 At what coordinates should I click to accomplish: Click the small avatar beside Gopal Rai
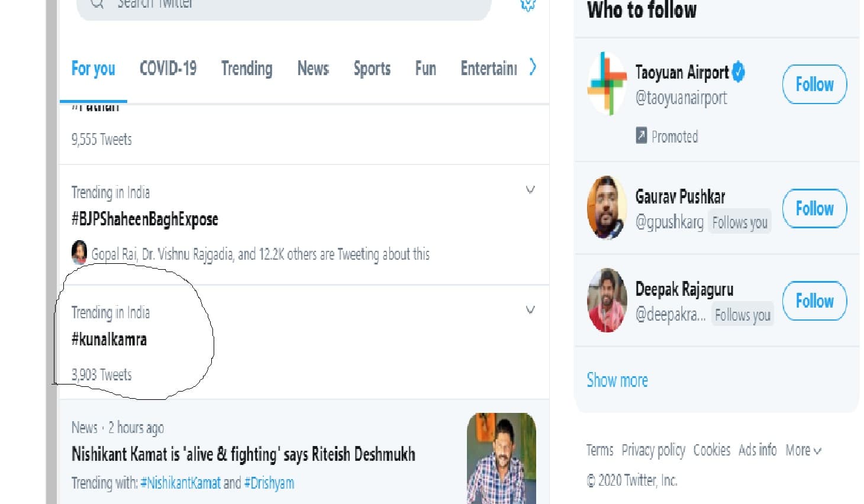click(79, 253)
